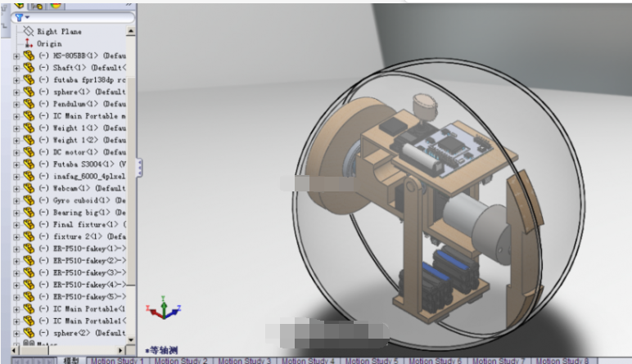Image resolution: width=632 pixels, height=364 pixels.
Task: Click the *等轴测 view orientation label
Action: click(x=161, y=350)
